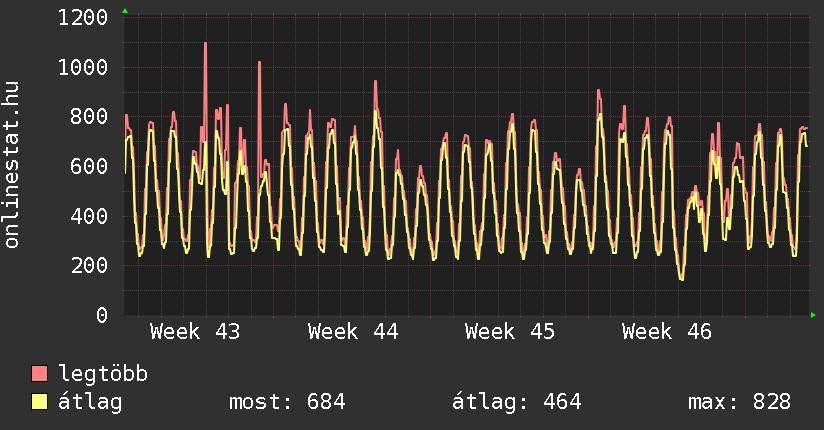Click the 'átlag: 464' statistic

pos(516,402)
